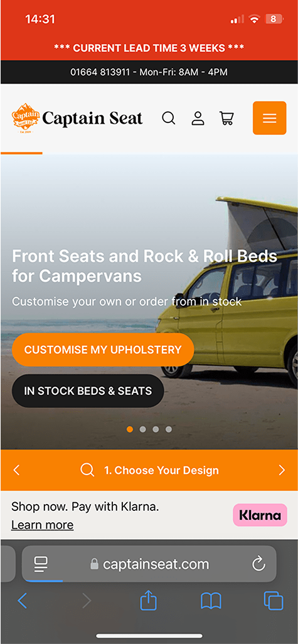Open Safari reader page settings icon
The width and height of the screenshot is (298, 644).
click(41, 564)
